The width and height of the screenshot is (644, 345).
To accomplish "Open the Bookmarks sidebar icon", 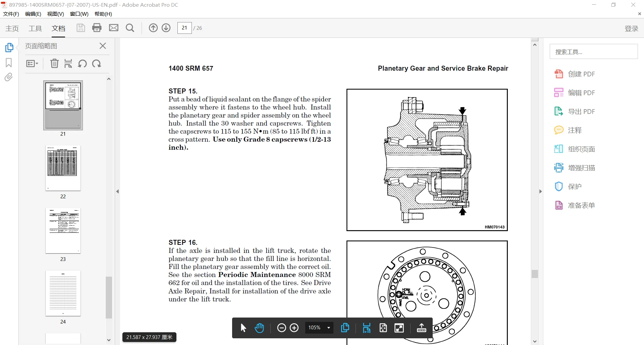I will (x=9, y=63).
